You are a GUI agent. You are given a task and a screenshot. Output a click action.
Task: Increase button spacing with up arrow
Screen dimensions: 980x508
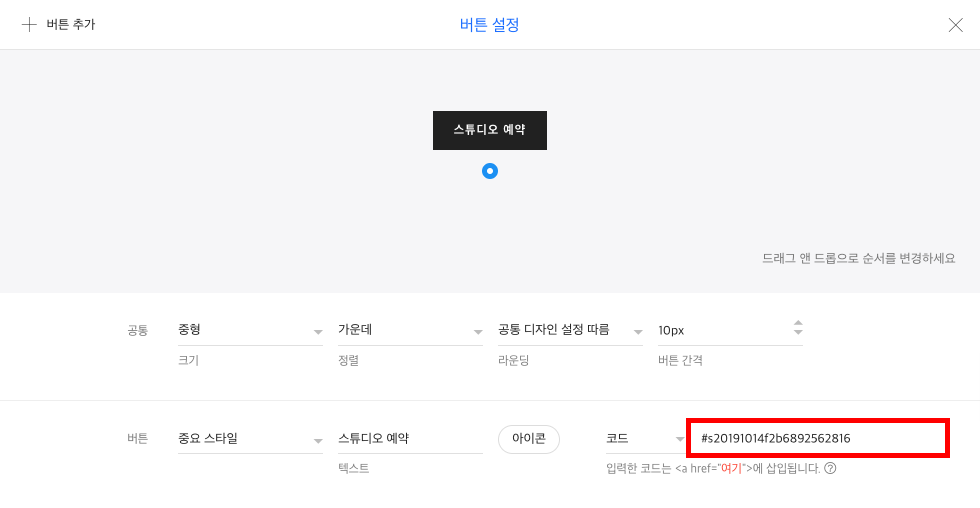pos(798,323)
